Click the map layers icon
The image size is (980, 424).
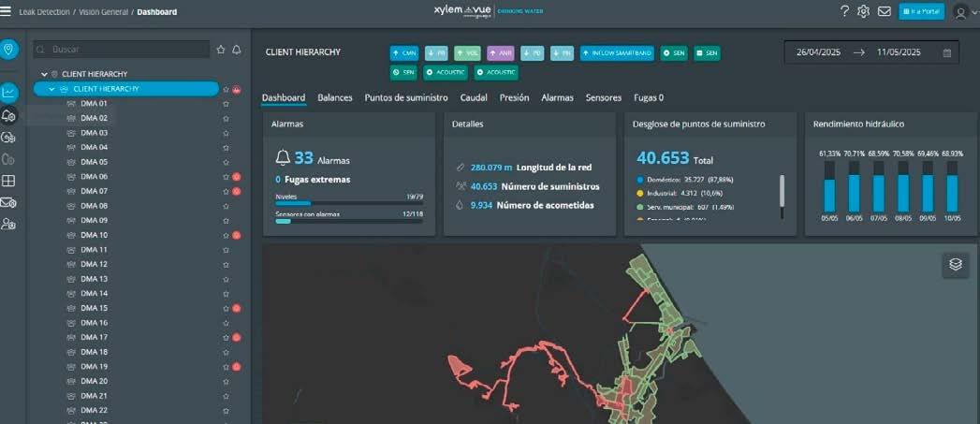coord(955,265)
